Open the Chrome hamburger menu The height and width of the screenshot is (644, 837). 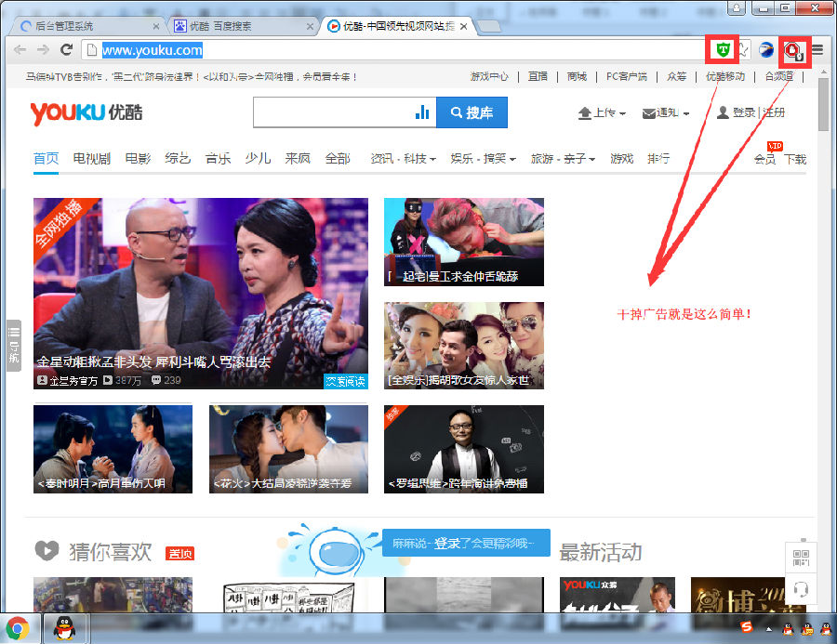[x=817, y=50]
